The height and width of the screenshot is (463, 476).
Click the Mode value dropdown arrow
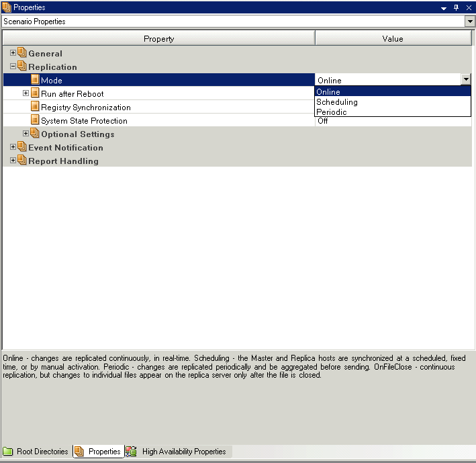(466, 79)
